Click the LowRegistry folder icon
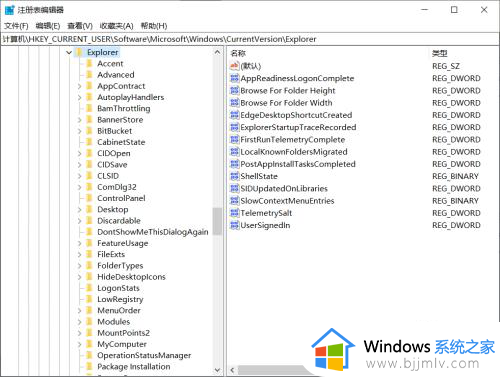 click(x=89, y=299)
